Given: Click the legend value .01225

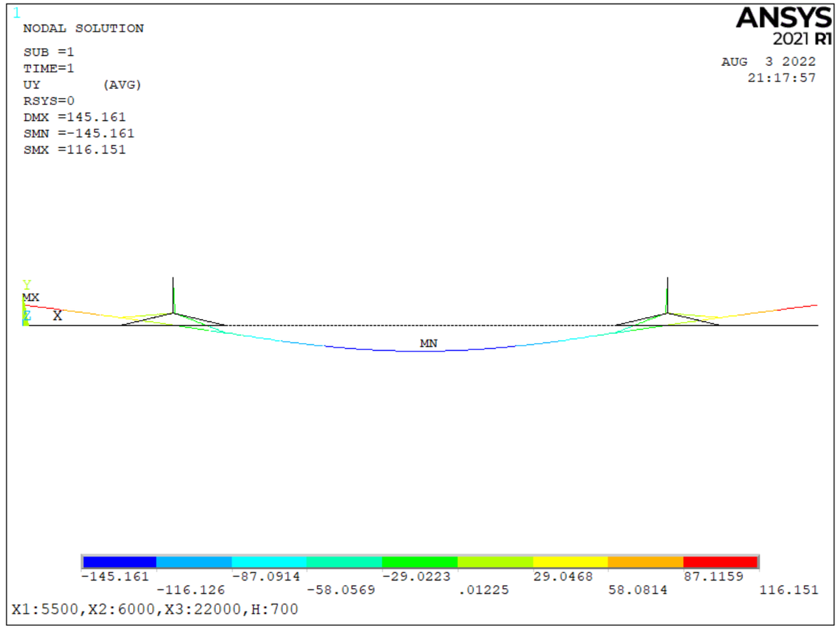Looking at the screenshot, I should 483,590.
